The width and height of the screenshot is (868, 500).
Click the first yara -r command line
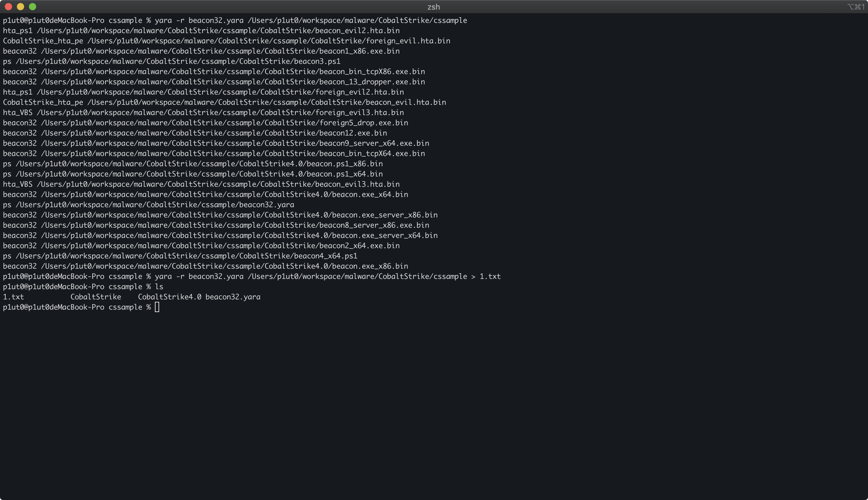[235, 20]
